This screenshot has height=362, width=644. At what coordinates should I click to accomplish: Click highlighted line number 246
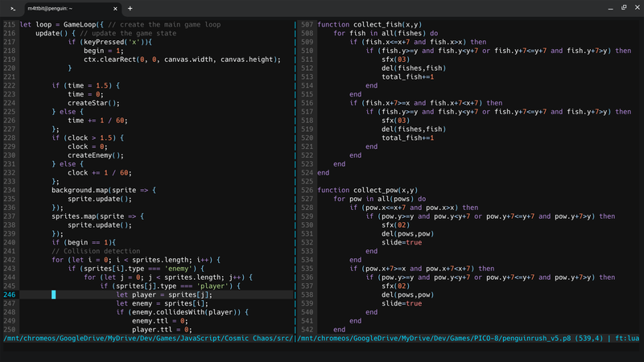9,294
